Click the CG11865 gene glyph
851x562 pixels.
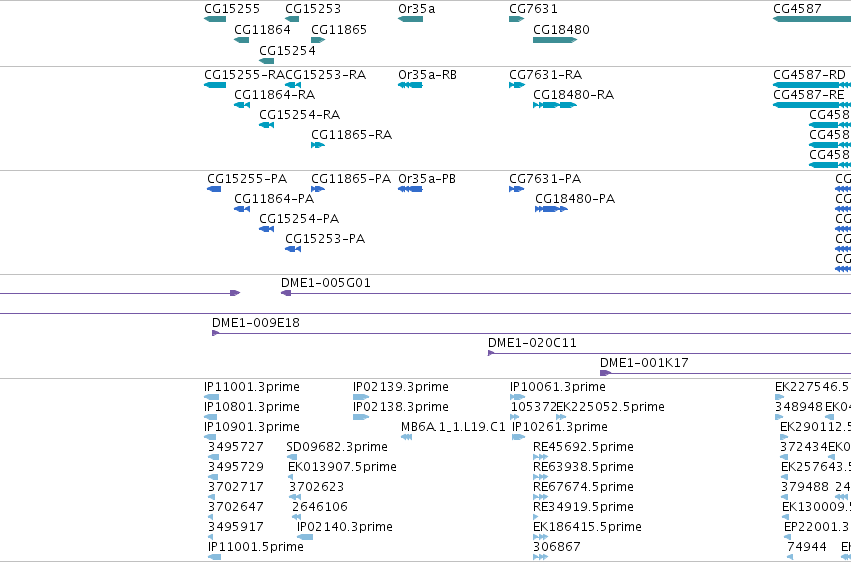click(318, 40)
